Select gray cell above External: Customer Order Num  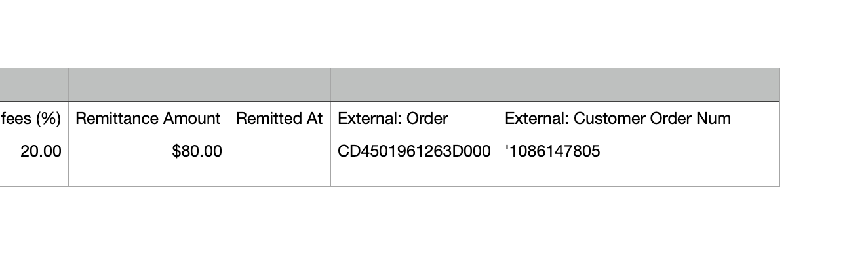coord(639,85)
